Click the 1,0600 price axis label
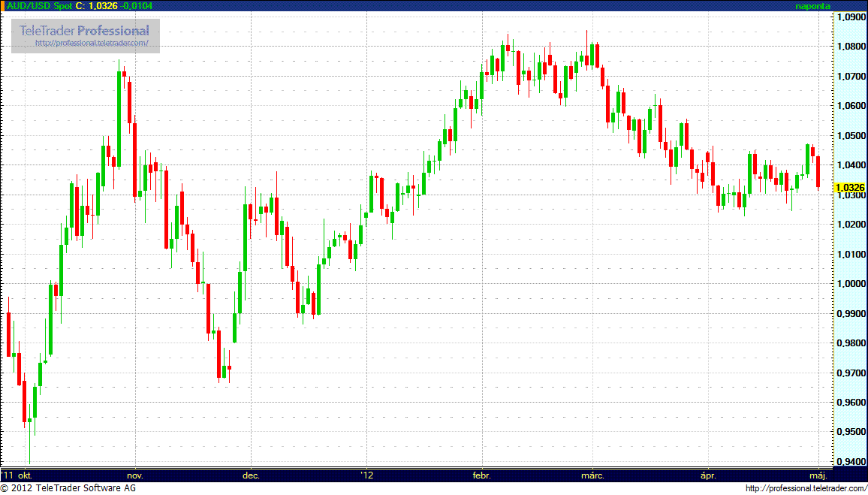Screen dimensions: 868x495 click(x=851, y=106)
